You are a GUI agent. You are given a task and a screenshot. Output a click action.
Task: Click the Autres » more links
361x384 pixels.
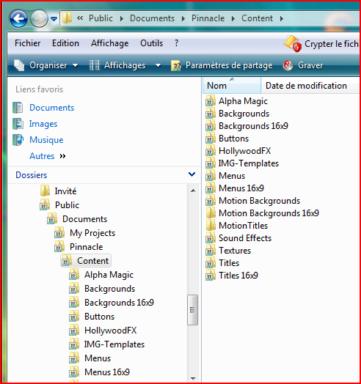click(x=48, y=156)
